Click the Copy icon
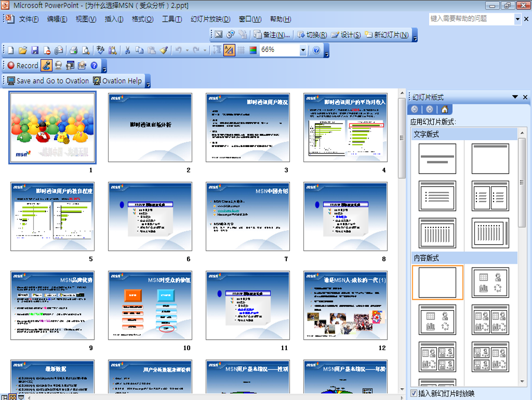Screen dimensions: 532x400 click(x=139, y=50)
